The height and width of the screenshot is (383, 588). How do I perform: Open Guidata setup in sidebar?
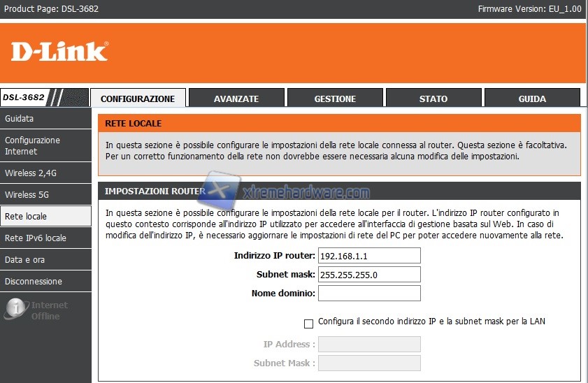click(x=45, y=119)
